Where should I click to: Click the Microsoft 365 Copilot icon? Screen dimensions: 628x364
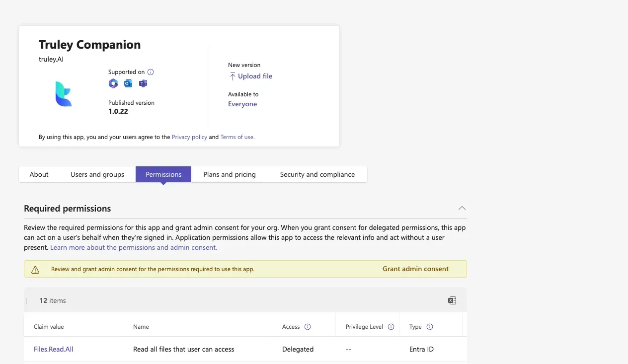coord(113,83)
